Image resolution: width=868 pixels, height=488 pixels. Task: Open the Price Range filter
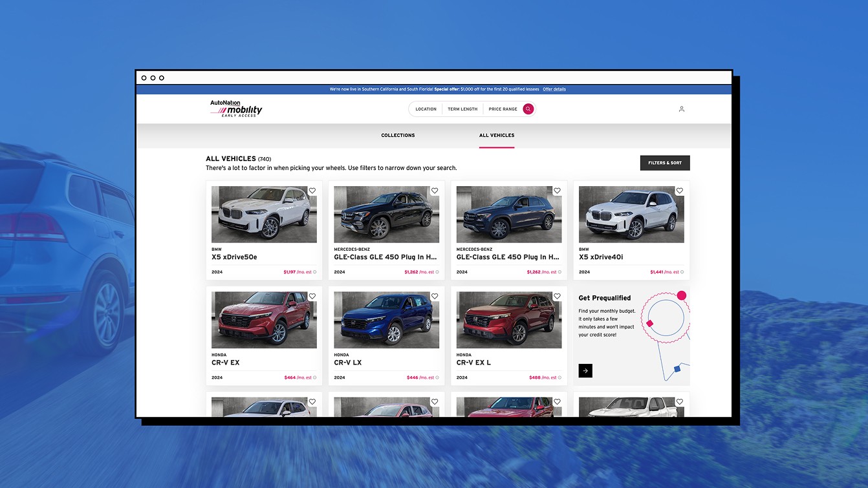click(x=503, y=109)
